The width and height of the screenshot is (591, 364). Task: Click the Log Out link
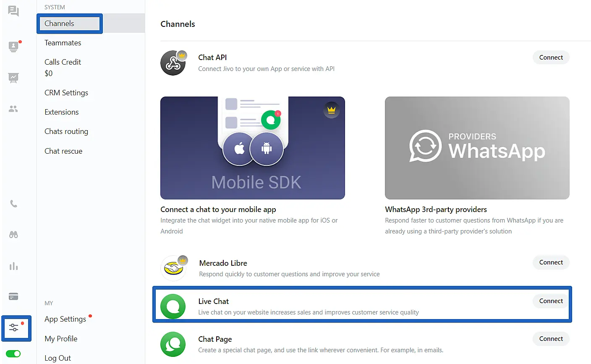pyautogui.click(x=58, y=358)
